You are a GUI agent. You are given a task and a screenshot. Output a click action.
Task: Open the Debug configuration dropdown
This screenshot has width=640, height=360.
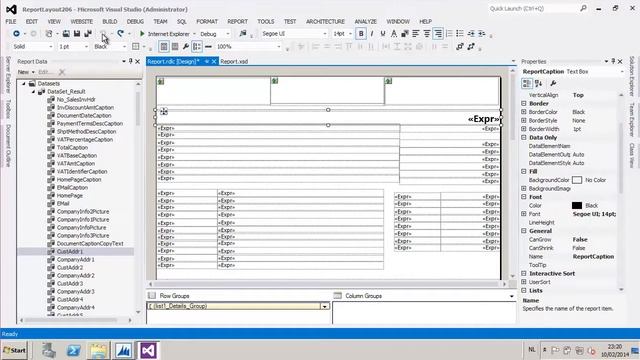(x=228, y=33)
